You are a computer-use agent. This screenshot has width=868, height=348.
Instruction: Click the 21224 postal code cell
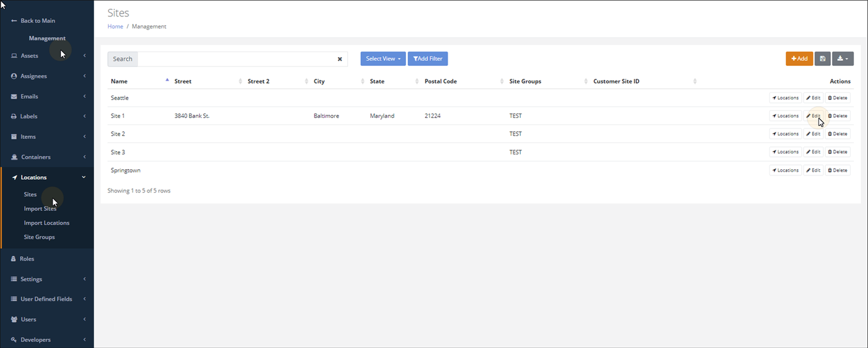[433, 116]
